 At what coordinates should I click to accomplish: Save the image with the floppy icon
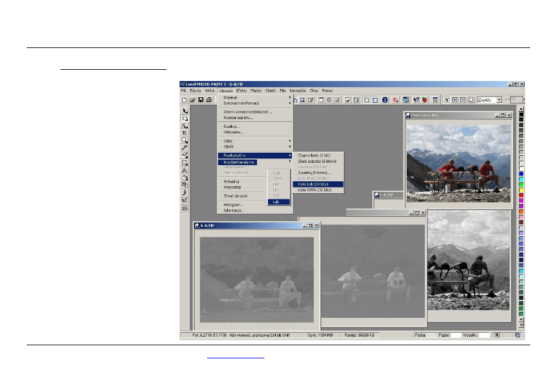coord(201,100)
